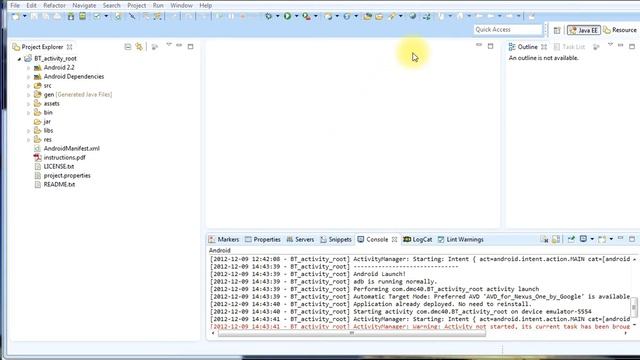This screenshot has width=640, height=360.
Task: Open the Open Console dropdown arrow
Action: [611, 239]
